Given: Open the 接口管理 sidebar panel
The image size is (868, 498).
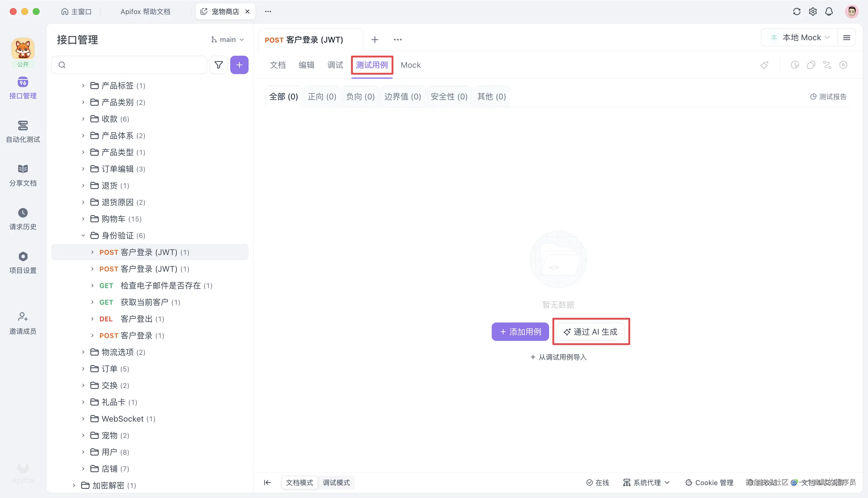Looking at the screenshot, I should (23, 87).
